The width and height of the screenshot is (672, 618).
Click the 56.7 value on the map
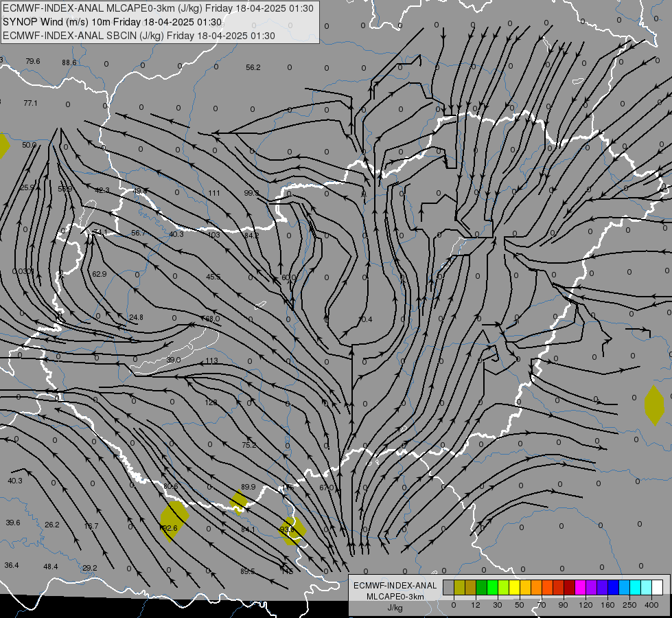tap(138, 233)
